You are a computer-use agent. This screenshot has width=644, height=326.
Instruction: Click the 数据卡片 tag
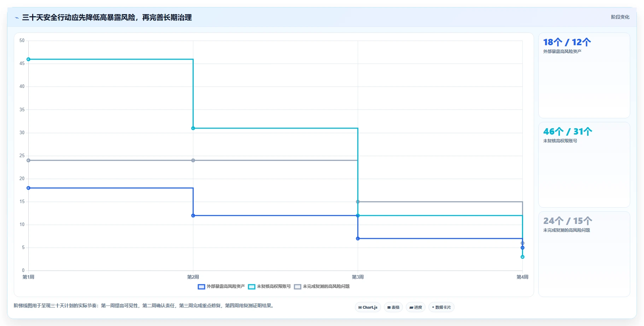[x=441, y=307]
